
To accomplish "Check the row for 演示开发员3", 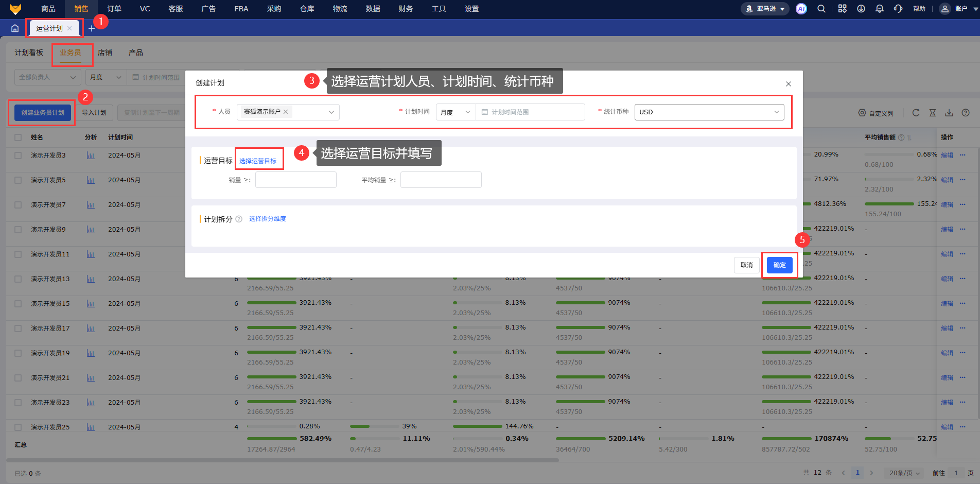I will [18, 155].
